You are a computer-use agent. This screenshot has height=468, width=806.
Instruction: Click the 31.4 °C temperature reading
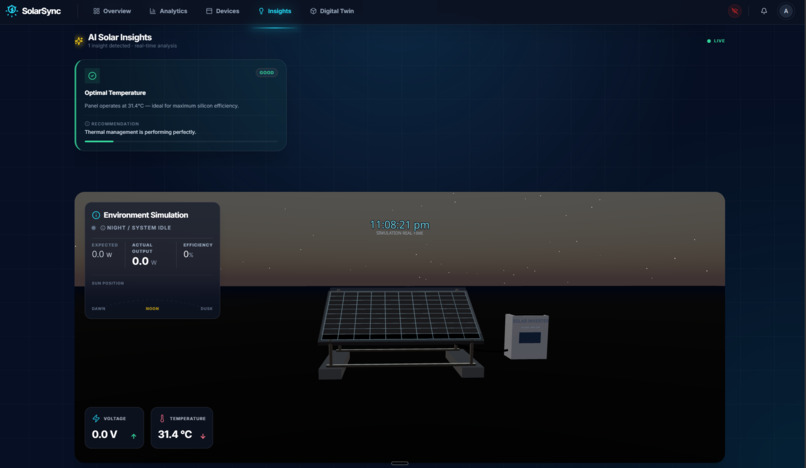coord(175,434)
